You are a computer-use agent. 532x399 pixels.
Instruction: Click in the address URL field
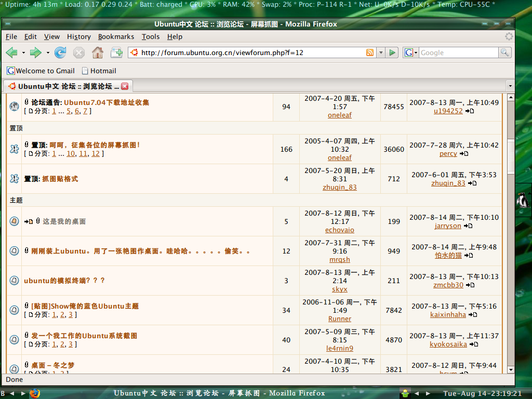click(x=251, y=52)
